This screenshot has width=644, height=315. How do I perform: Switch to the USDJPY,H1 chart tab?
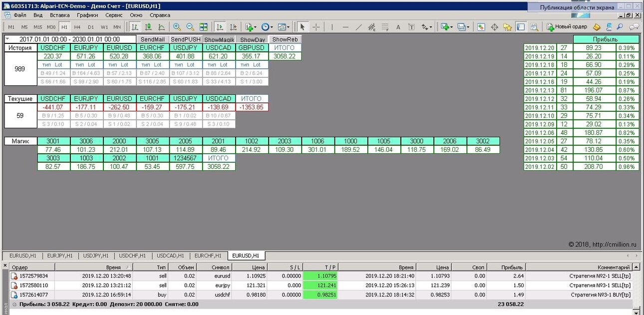click(96, 256)
